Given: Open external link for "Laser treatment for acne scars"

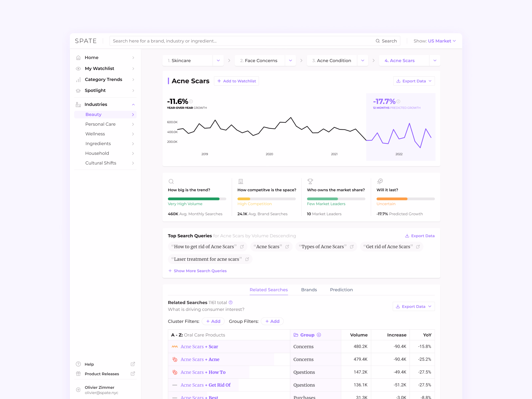Looking at the screenshot, I should pyautogui.click(x=247, y=259).
